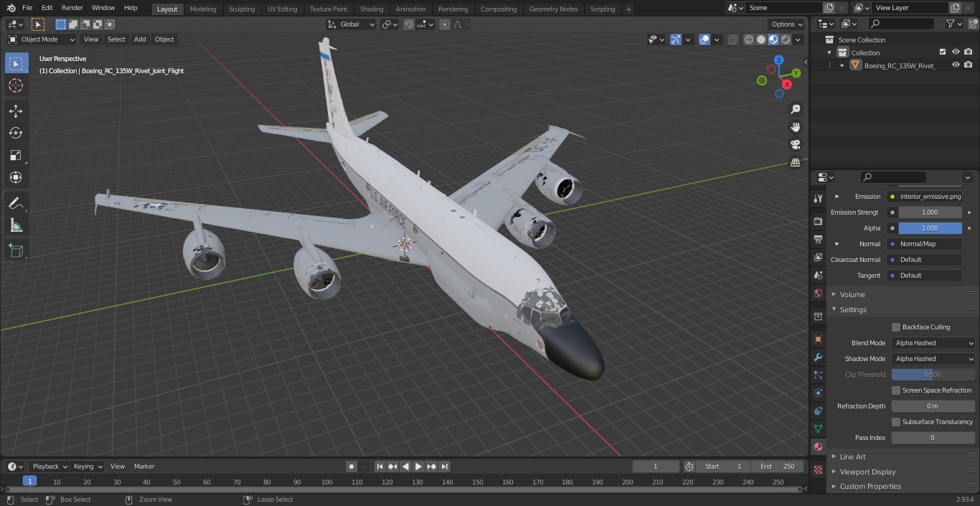Switch to Rendered viewport shading
Image resolution: width=980 pixels, height=506 pixels.
786,39
